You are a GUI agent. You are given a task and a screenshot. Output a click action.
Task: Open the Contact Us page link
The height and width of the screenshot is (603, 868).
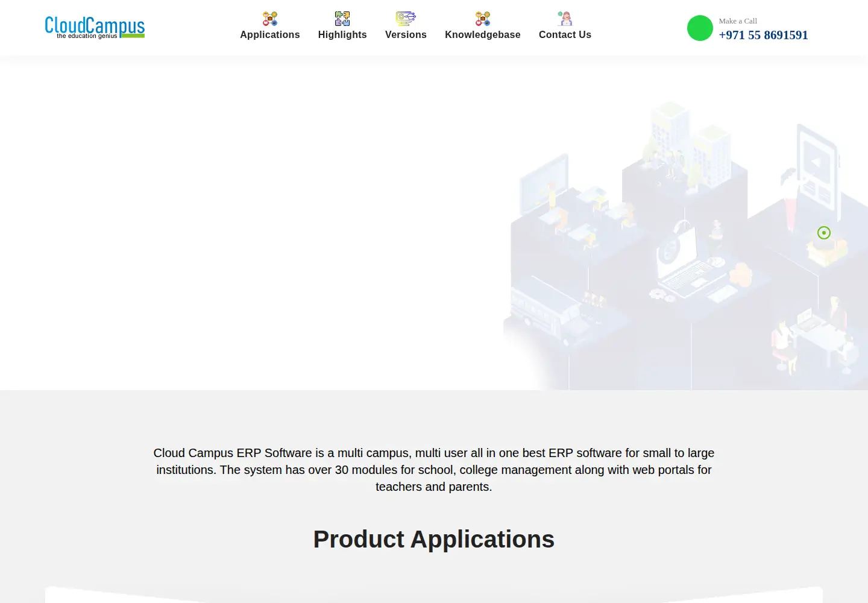pos(565,35)
